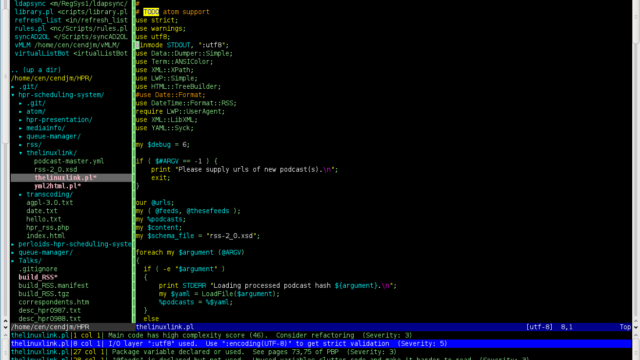This screenshot has height=360, width=640.
Task: Open build_RSS* file
Action: coord(38,277)
